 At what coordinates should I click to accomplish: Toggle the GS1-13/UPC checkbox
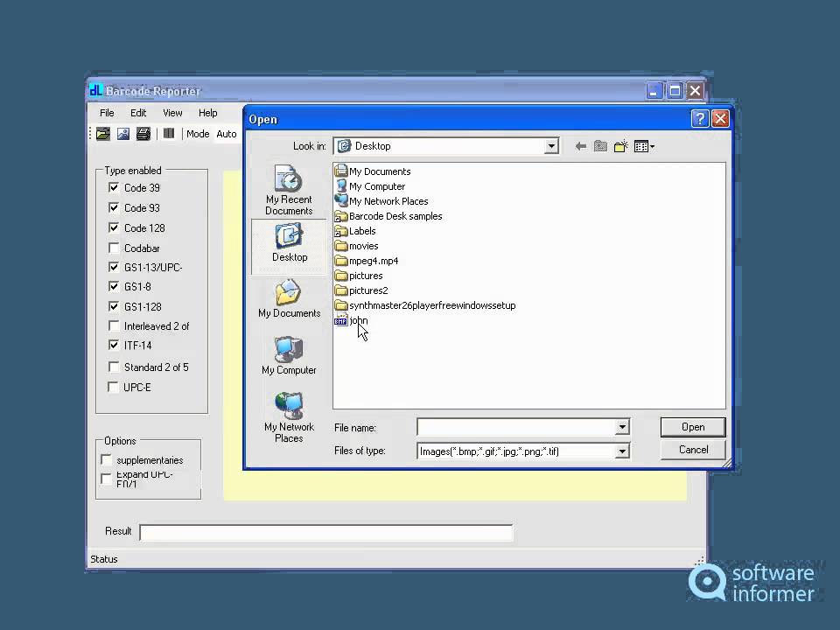pyautogui.click(x=114, y=267)
